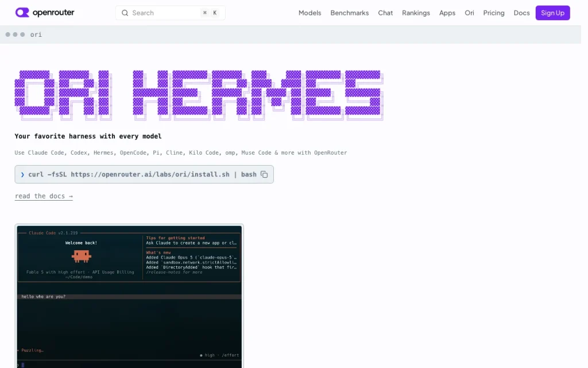Viewport: 588px width, 368px height.
Task: Select Ori in the navigation bar
Action: tap(470, 13)
